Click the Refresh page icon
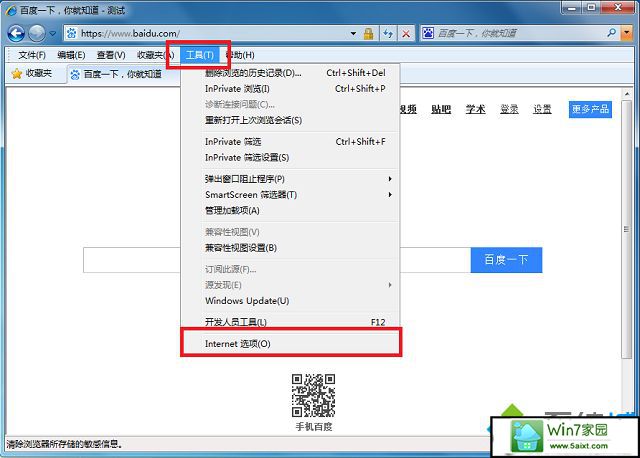Viewport: 640px width, 458px height. 388,33
